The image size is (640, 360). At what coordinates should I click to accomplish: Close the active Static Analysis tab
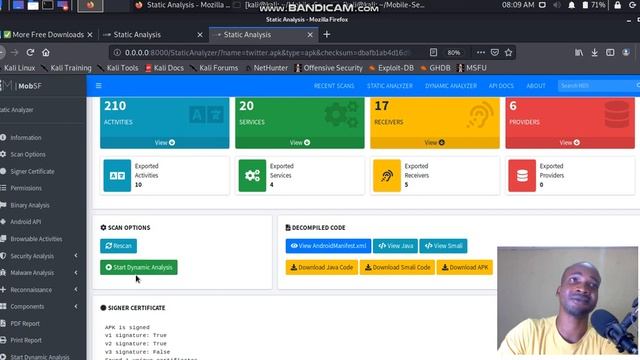(310, 35)
